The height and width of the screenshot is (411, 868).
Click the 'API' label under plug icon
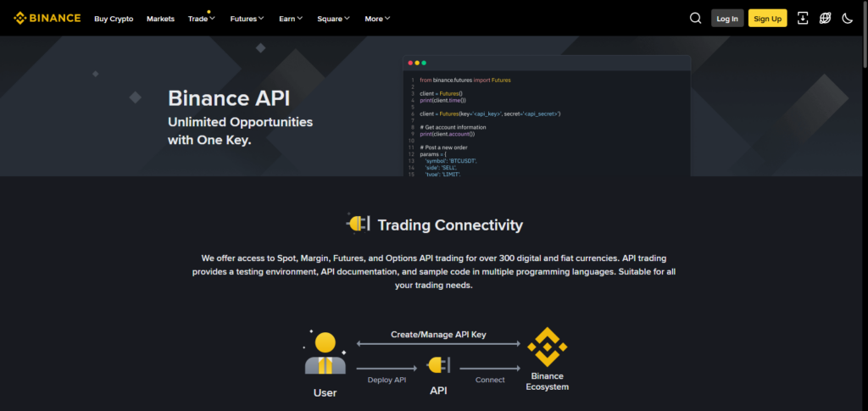(x=438, y=391)
